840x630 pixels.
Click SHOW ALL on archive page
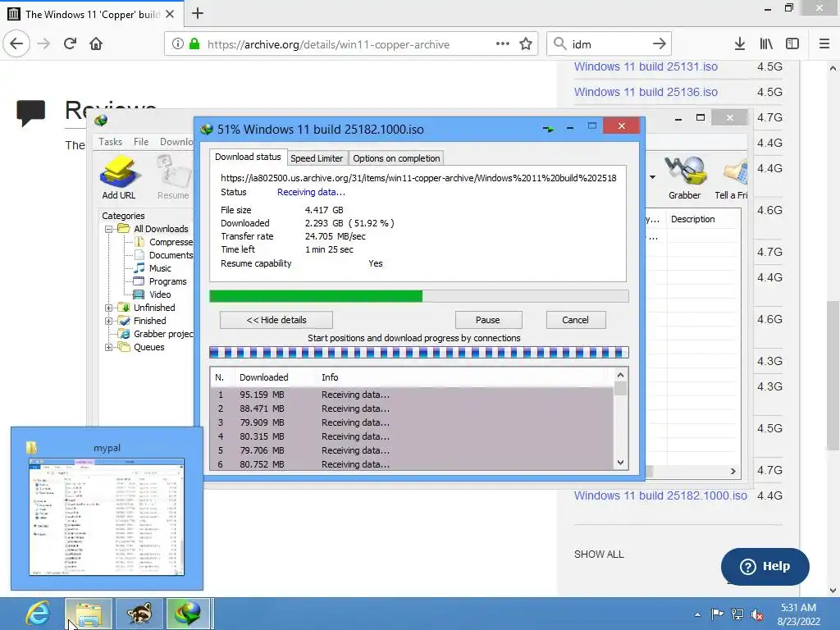[x=599, y=555]
